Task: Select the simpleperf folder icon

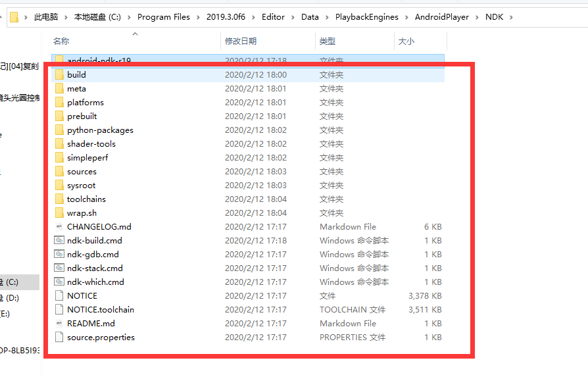Action: (59, 157)
